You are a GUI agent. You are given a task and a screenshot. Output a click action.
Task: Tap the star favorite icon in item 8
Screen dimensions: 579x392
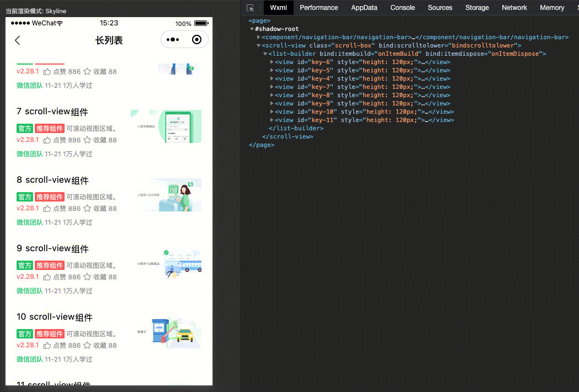click(87, 208)
